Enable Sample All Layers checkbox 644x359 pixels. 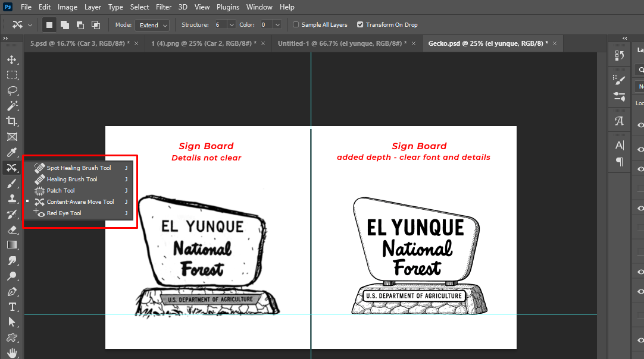pos(296,24)
